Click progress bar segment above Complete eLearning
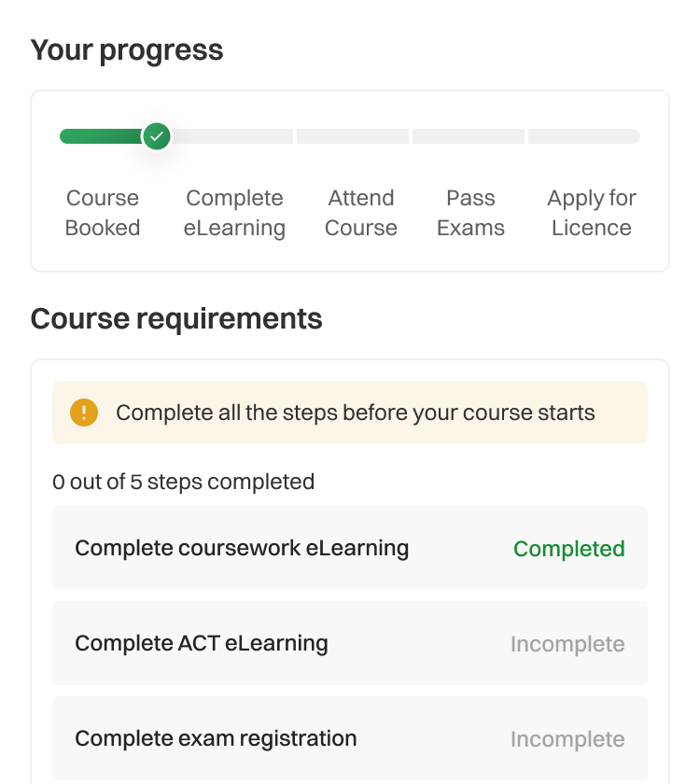This screenshot has width=700, height=784. [x=233, y=136]
